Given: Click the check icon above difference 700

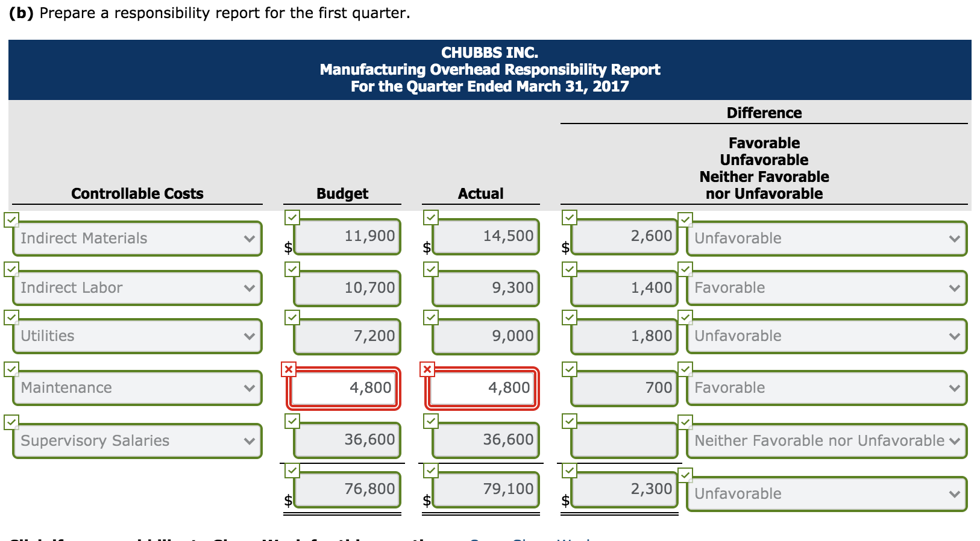Looking at the screenshot, I should click(x=570, y=369).
